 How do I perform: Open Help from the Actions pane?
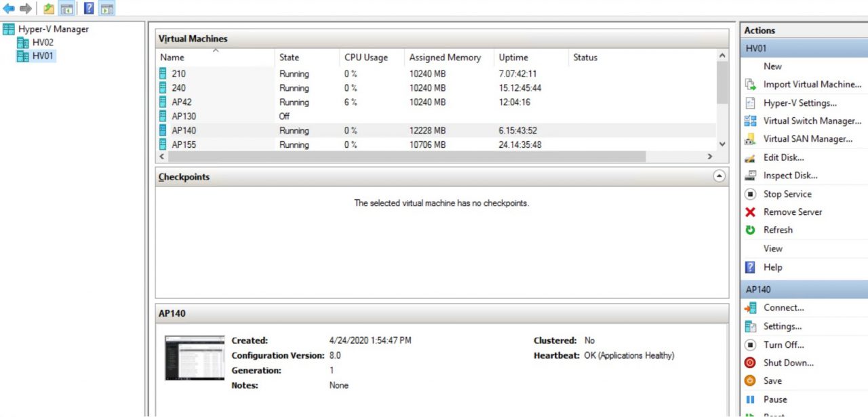pyautogui.click(x=772, y=267)
